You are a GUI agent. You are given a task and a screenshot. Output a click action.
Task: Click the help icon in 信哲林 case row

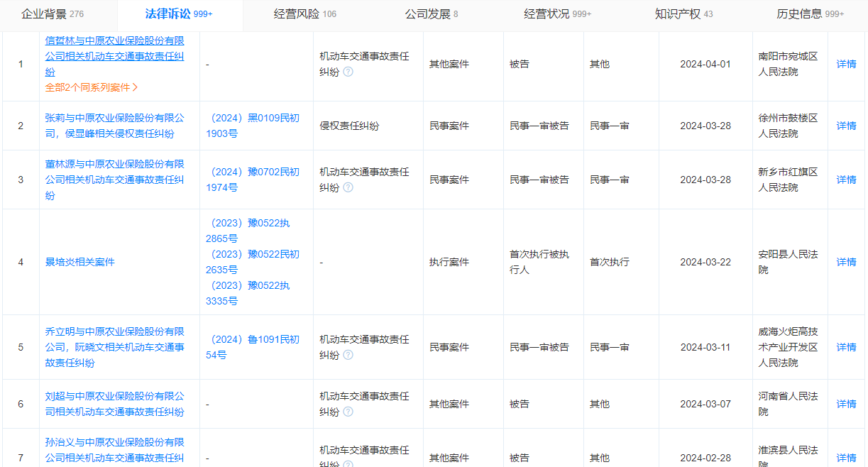point(348,72)
